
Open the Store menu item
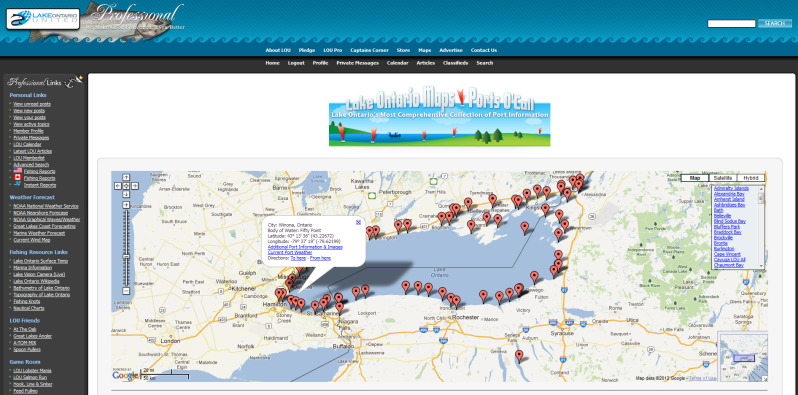[x=404, y=50]
